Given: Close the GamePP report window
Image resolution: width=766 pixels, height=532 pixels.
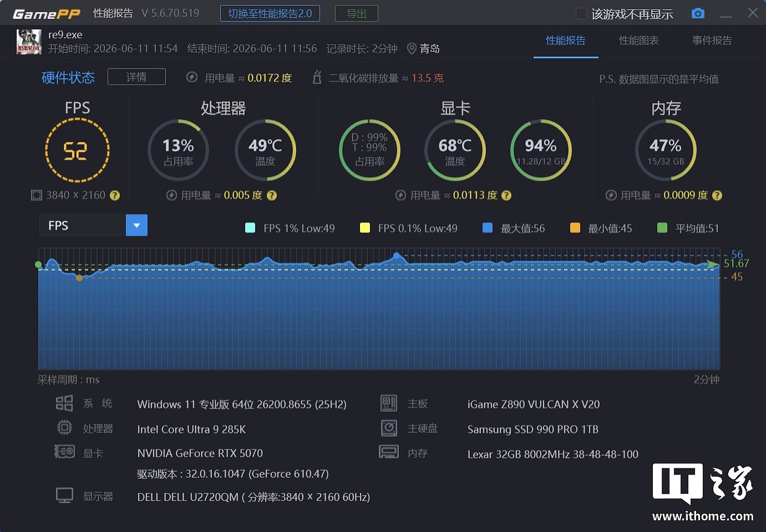Looking at the screenshot, I should (x=753, y=13).
